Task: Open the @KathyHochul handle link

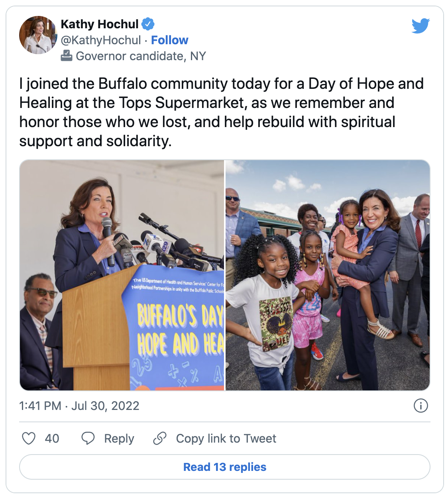Action: (x=101, y=40)
